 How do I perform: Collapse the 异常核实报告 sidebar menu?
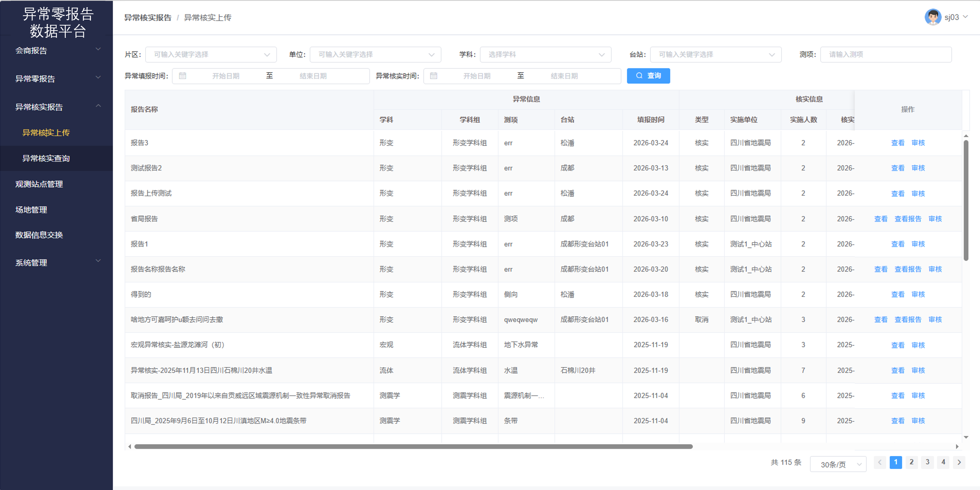click(57, 107)
